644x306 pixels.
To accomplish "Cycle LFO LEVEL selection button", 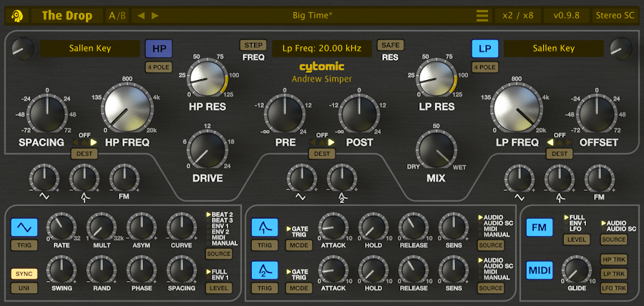I will pyautogui.click(x=219, y=288).
